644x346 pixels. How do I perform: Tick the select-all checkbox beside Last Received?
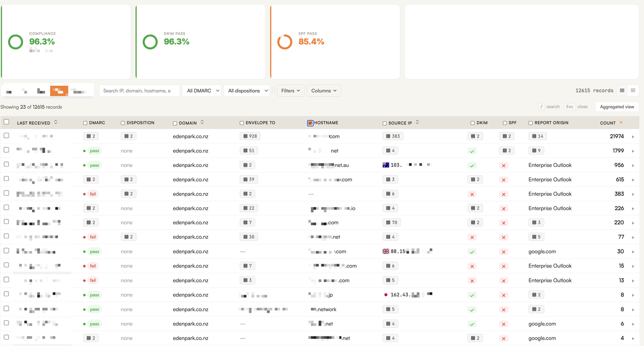(x=7, y=122)
